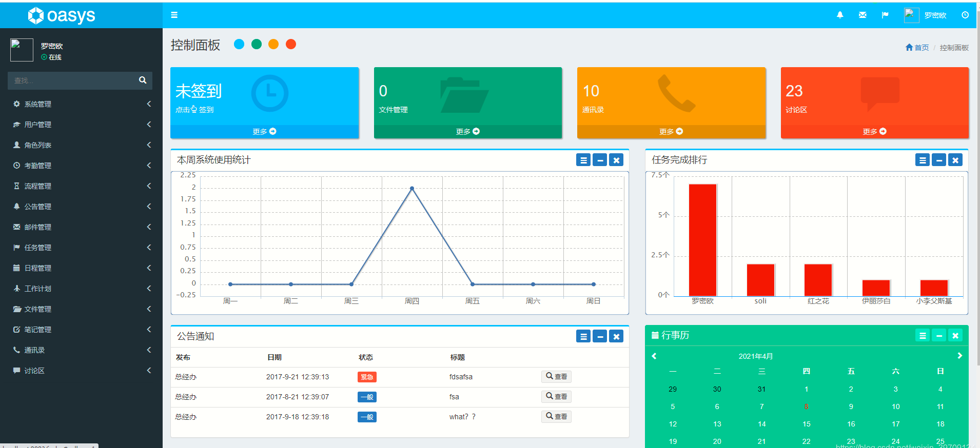Click the search magnifier icon in sidebar
Image resolution: width=980 pixels, height=448 pixels.
pos(143,80)
